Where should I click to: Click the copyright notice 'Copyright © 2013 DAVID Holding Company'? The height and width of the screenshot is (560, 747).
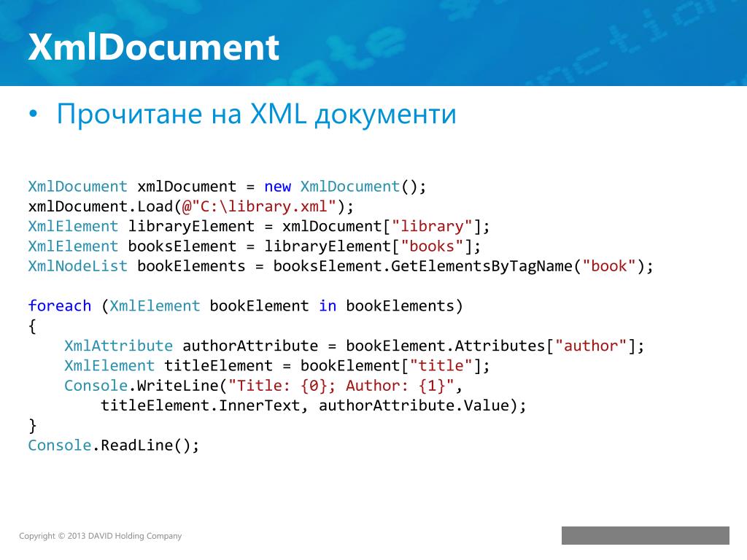[x=101, y=536]
